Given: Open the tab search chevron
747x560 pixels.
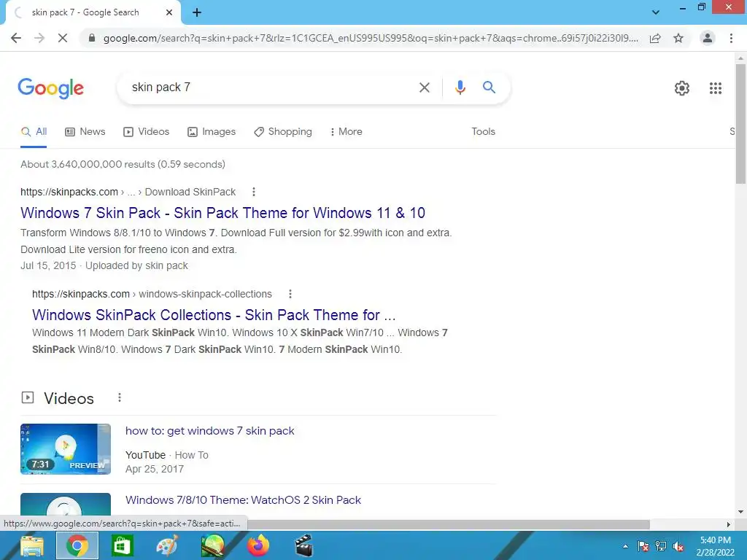Looking at the screenshot, I should pos(656,12).
